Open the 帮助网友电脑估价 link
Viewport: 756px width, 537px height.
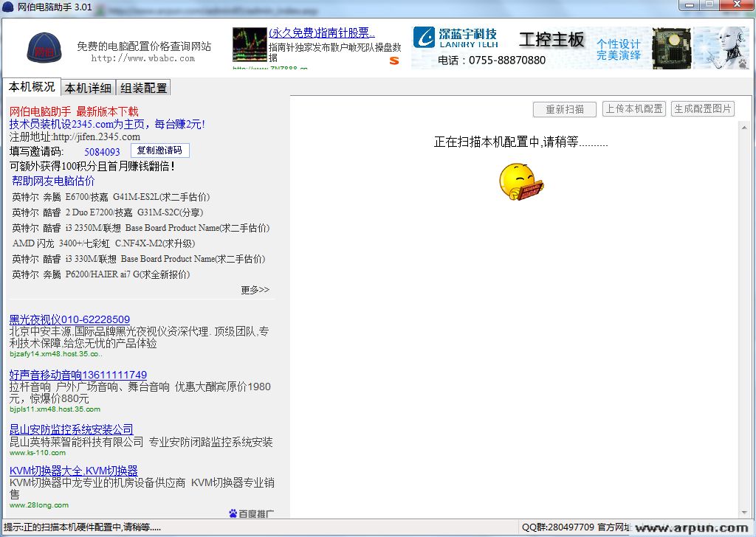tap(53, 181)
